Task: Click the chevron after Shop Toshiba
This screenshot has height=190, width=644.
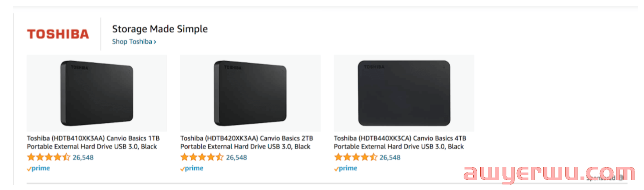Action: (155, 42)
